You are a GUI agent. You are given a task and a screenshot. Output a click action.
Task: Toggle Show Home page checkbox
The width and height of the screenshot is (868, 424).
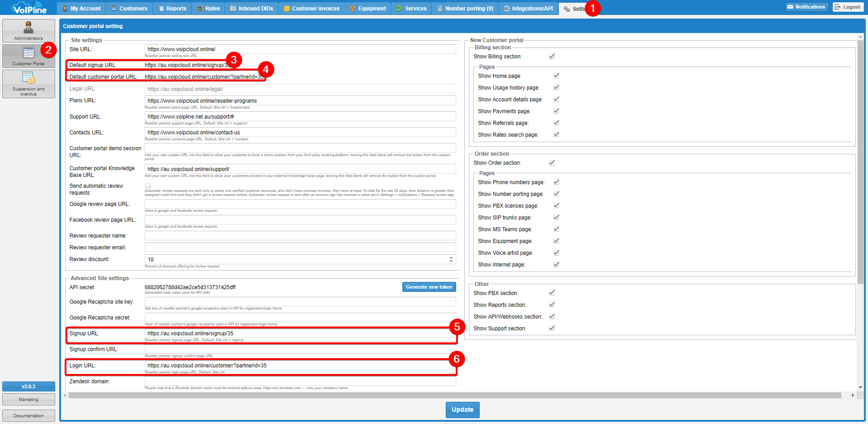pyautogui.click(x=557, y=76)
